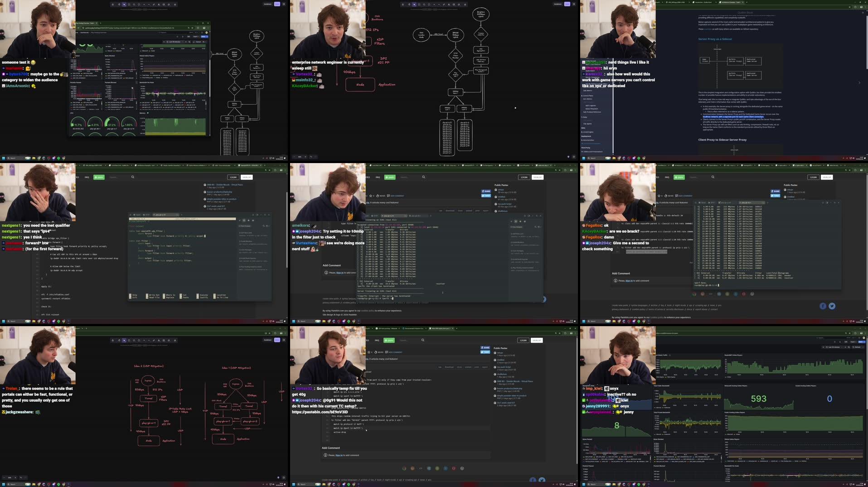868x487 pixels.
Task: Open time range picker in overlay Grafana window
Action: click(x=175, y=42)
